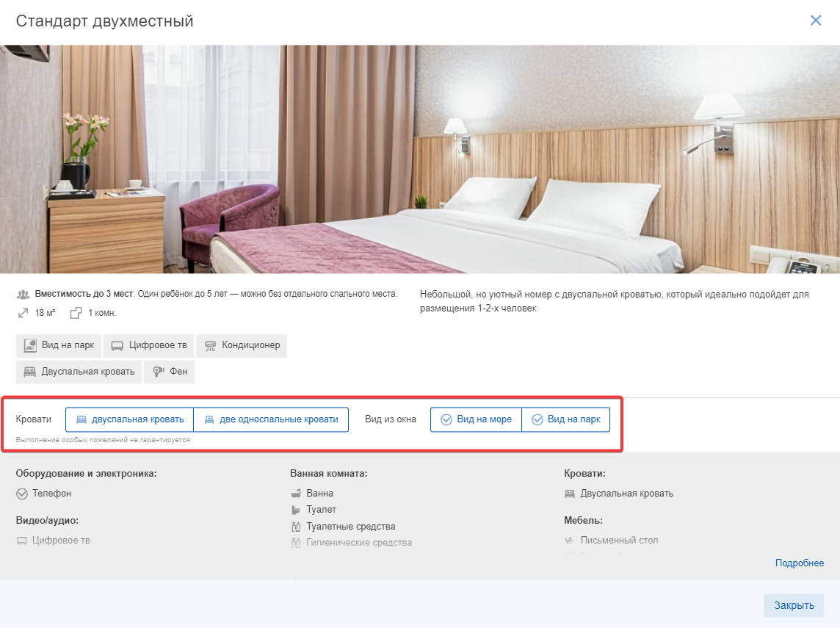Close the room dialog with X icon

[x=816, y=21]
